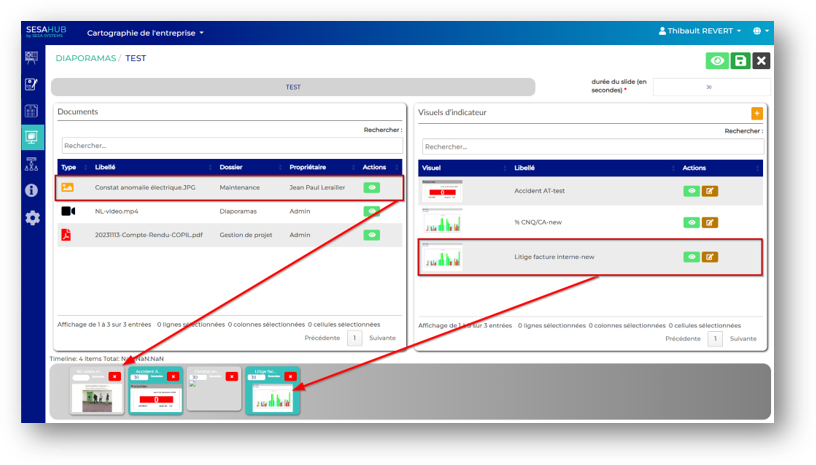This screenshot has height=465, width=816.
Task: Sort documents by the Dossier column
Action: (230, 167)
